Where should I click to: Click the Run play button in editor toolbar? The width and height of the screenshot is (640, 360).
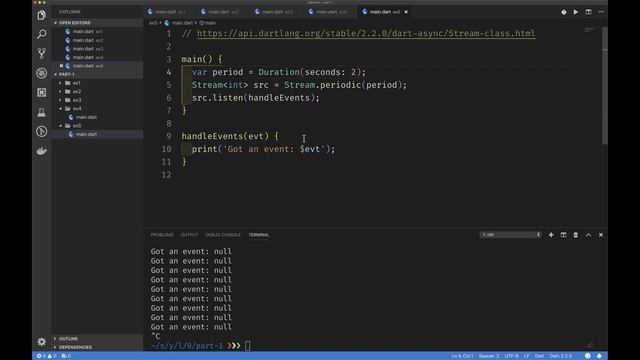(576, 12)
